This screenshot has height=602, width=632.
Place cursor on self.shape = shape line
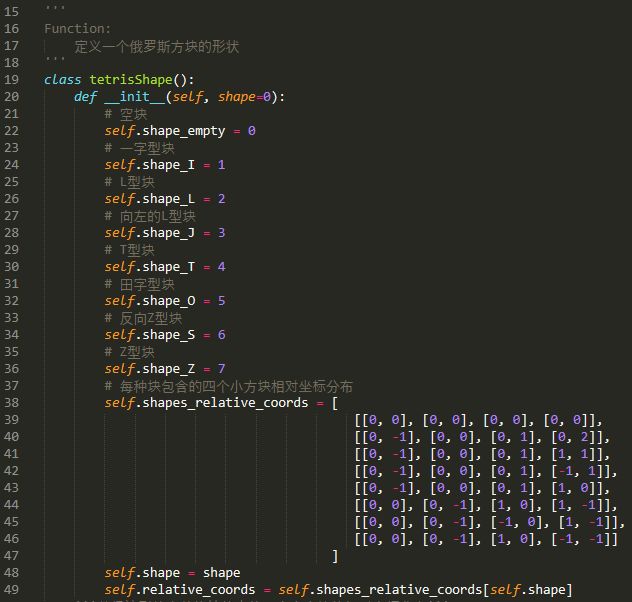click(172, 573)
